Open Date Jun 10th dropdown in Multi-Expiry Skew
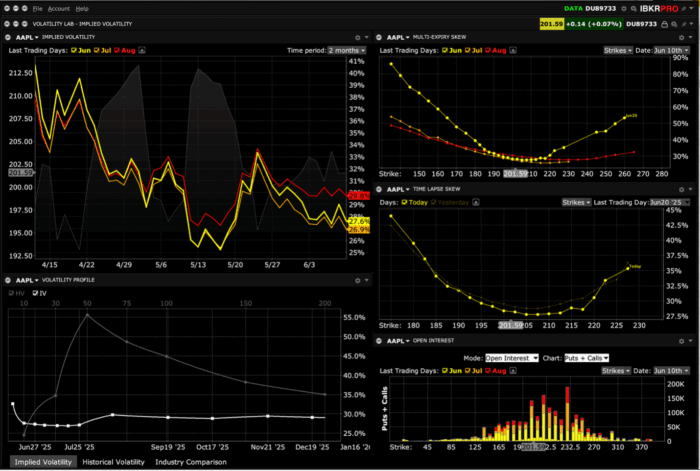700x471 pixels. coord(671,50)
